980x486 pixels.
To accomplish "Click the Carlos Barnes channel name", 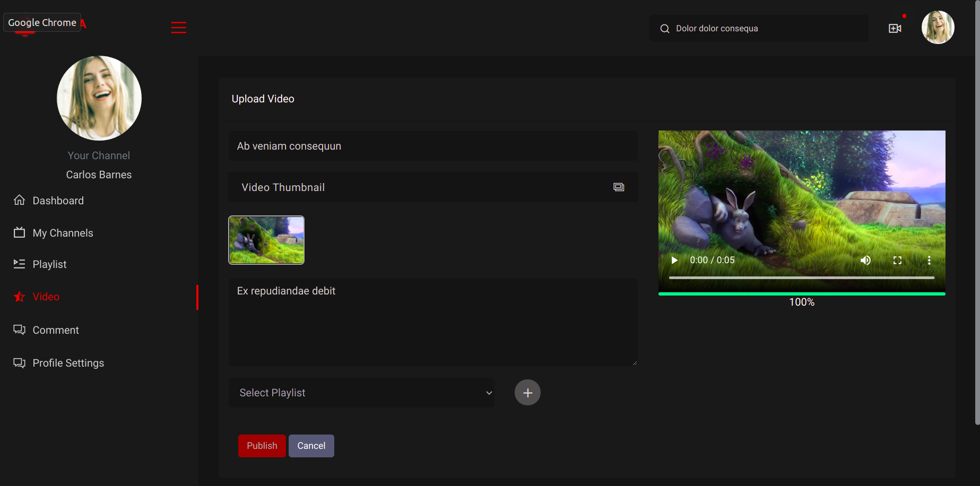I will coord(99,175).
